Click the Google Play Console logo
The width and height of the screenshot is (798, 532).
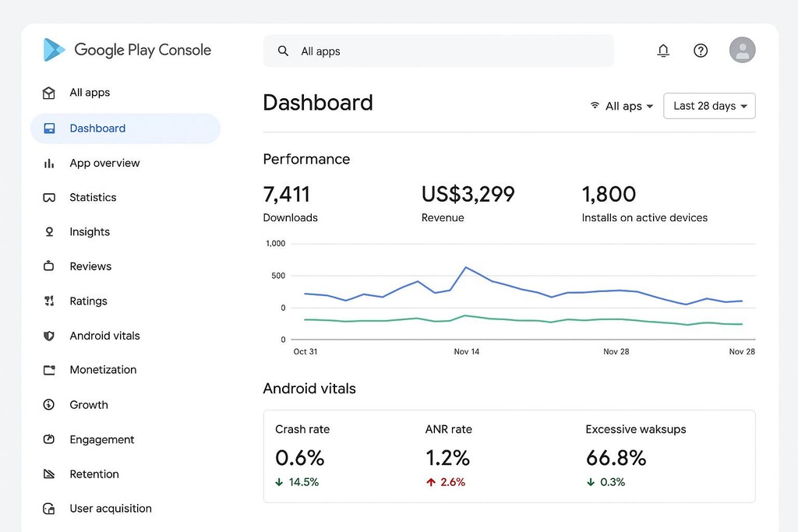(55, 50)
